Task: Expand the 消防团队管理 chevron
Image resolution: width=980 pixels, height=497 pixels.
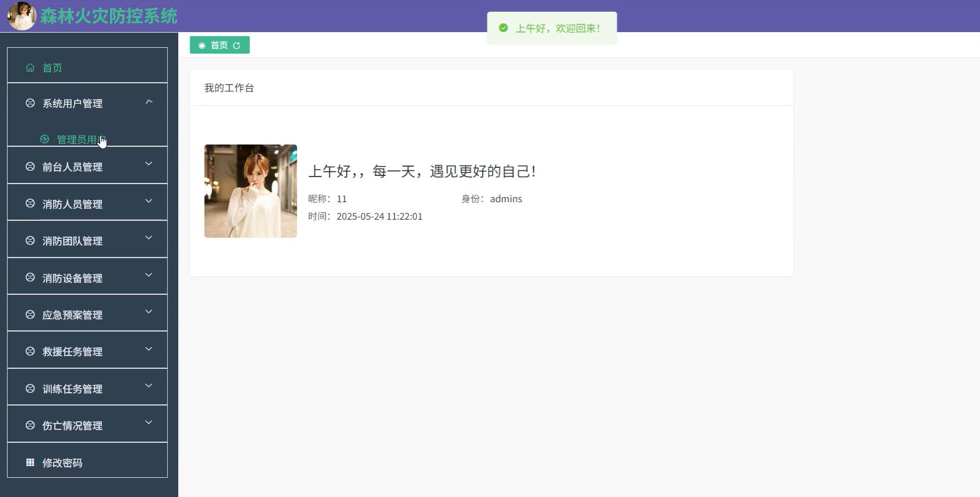Action: point(149,238)
